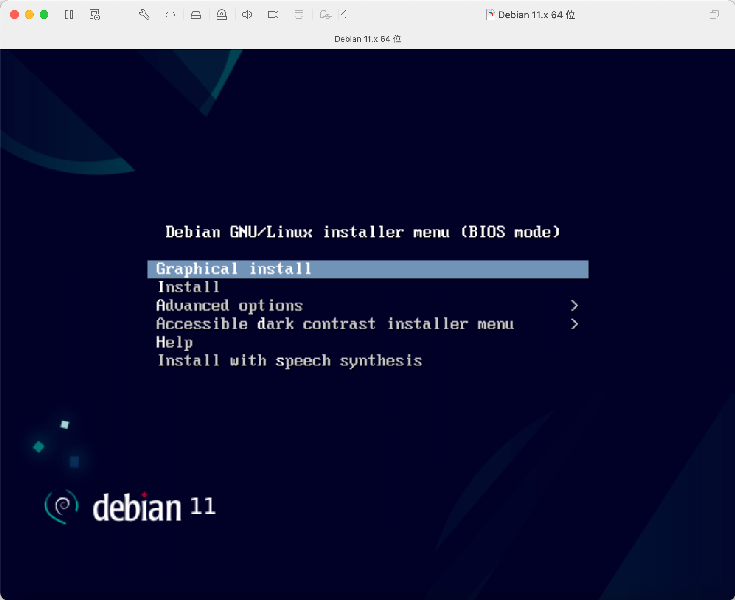Click the network adapter arrows icon
Image resolution: width=735 pixels, height=600 pixels.
(x=170, y=15)
